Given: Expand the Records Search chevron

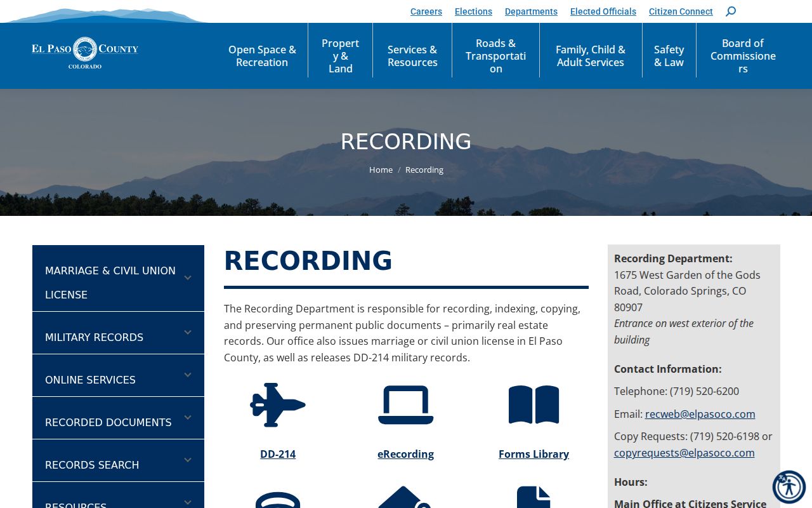Looking at the screenshot, I should click(188, 460).
